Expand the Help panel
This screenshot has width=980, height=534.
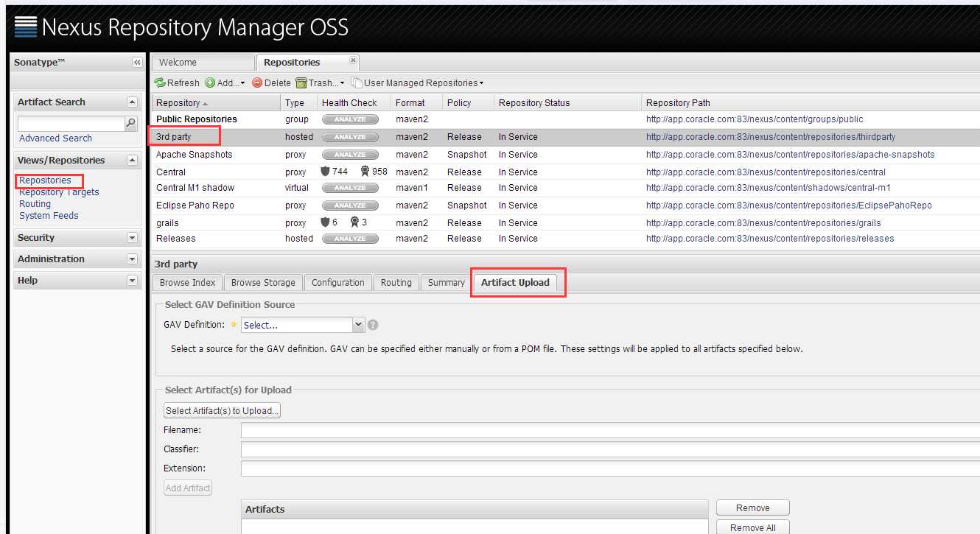132,281
